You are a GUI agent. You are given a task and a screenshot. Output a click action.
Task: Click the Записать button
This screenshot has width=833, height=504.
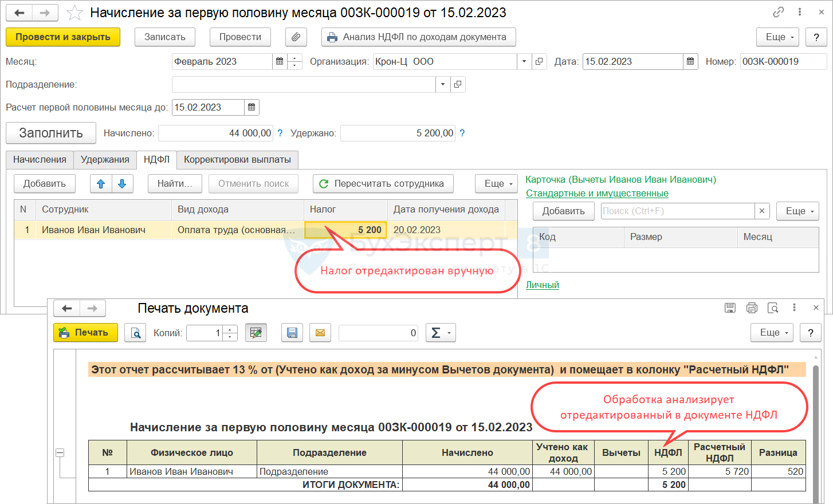165,37
